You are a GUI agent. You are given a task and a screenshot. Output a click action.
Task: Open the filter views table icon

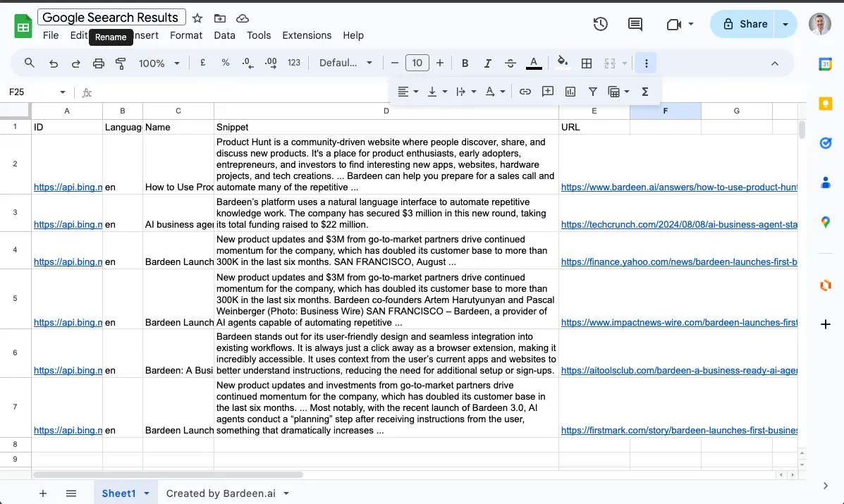pyautogui.click(x=613, y=92)
